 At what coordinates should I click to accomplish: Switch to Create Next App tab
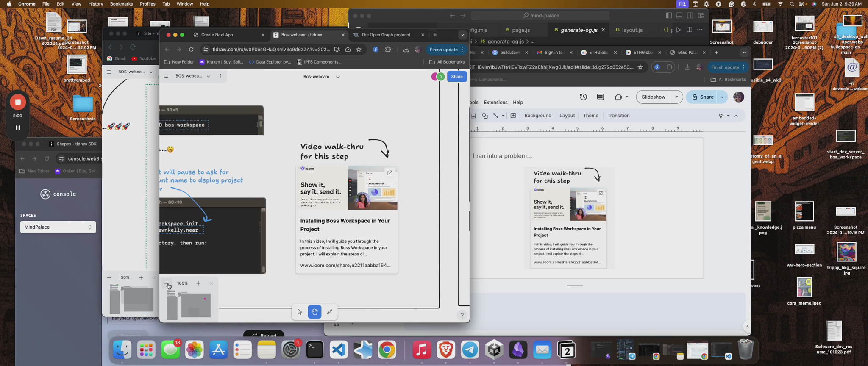(217, 35)
